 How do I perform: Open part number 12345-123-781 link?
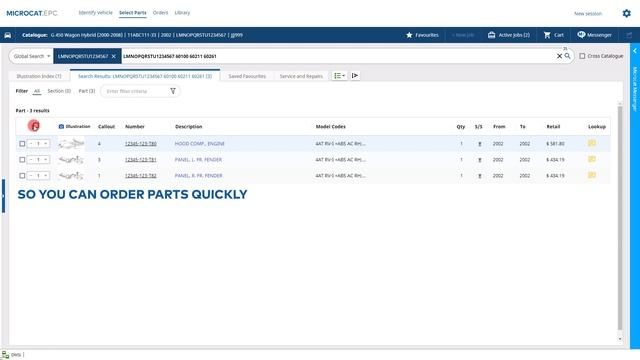pos(140,160)
